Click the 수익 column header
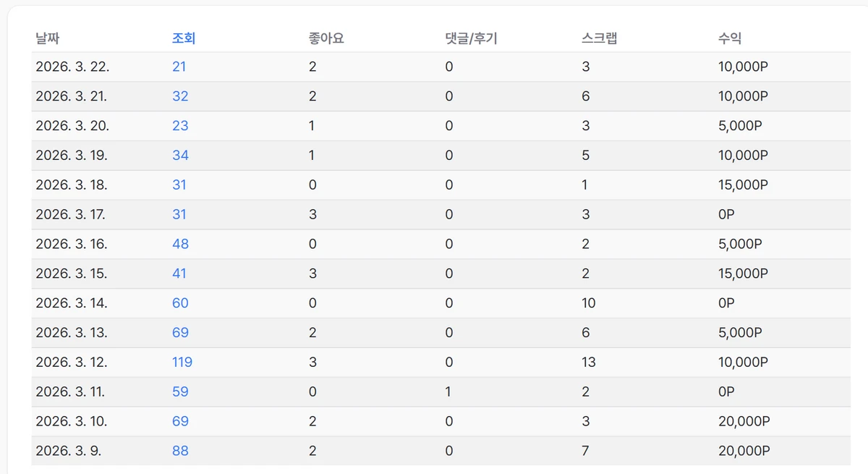868x474 pixels. (730, 38)
